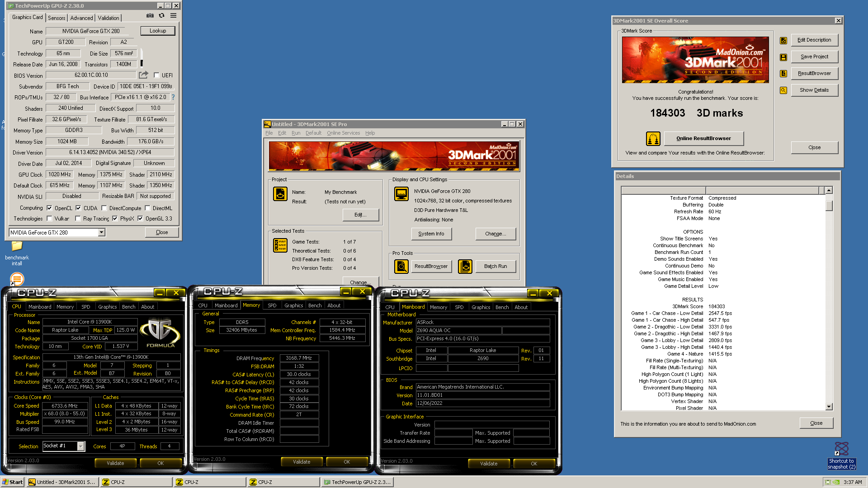Click Selected Tests list icon
The image size is (868, 488).
point(280,245)
